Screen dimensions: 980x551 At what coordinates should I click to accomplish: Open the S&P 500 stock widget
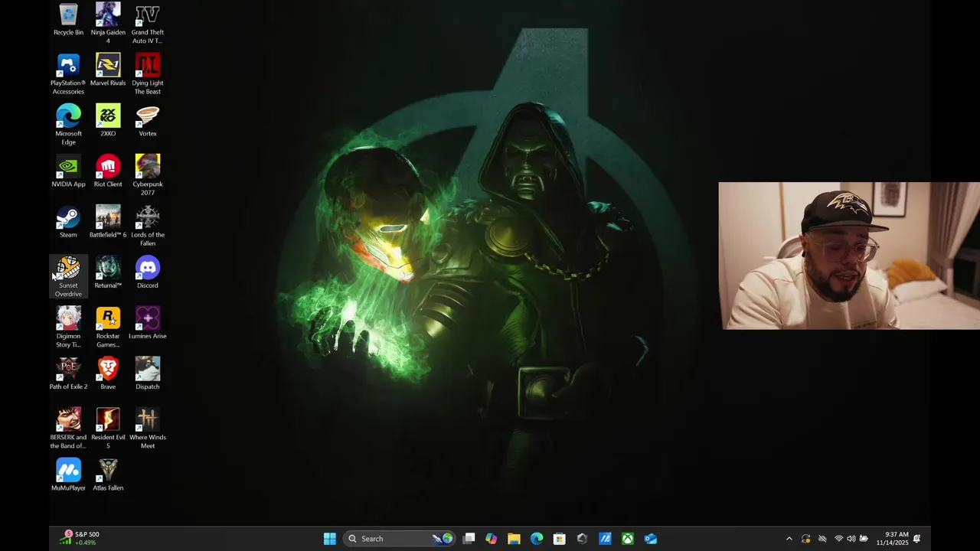coord(80,539)
